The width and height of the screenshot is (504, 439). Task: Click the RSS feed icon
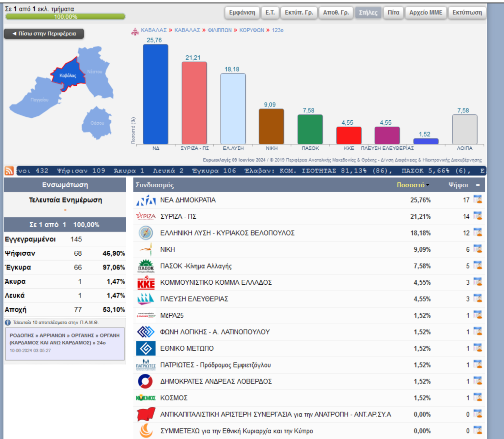tap(9, 171)
